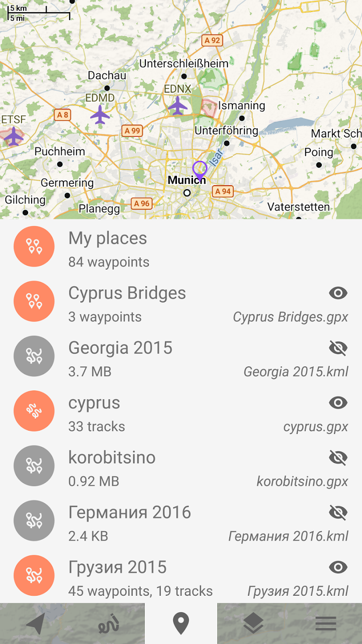This screenshot has height=644, width=362.
Task: Tap the EDMD airport icon on map
Action: pos(100,115)
